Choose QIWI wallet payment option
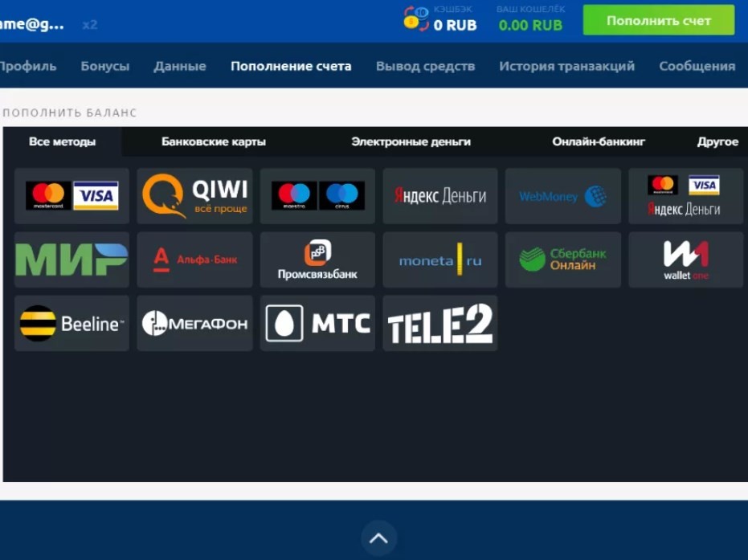 tap(194, 196)
